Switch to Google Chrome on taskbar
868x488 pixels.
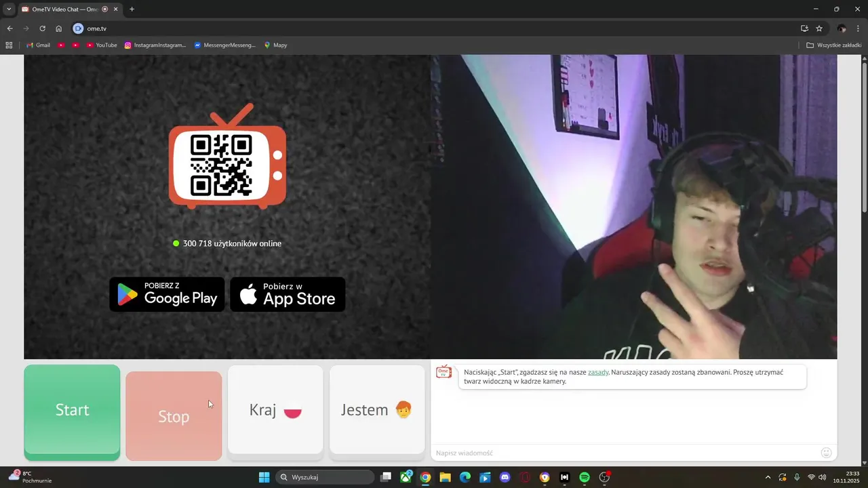pos(425,477)
